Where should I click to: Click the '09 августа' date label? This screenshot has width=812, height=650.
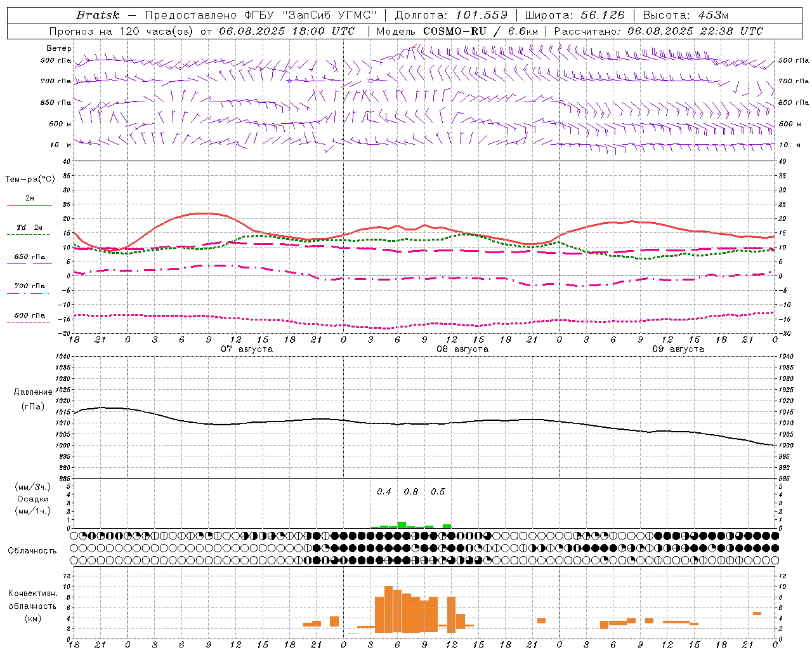[678, 349]
